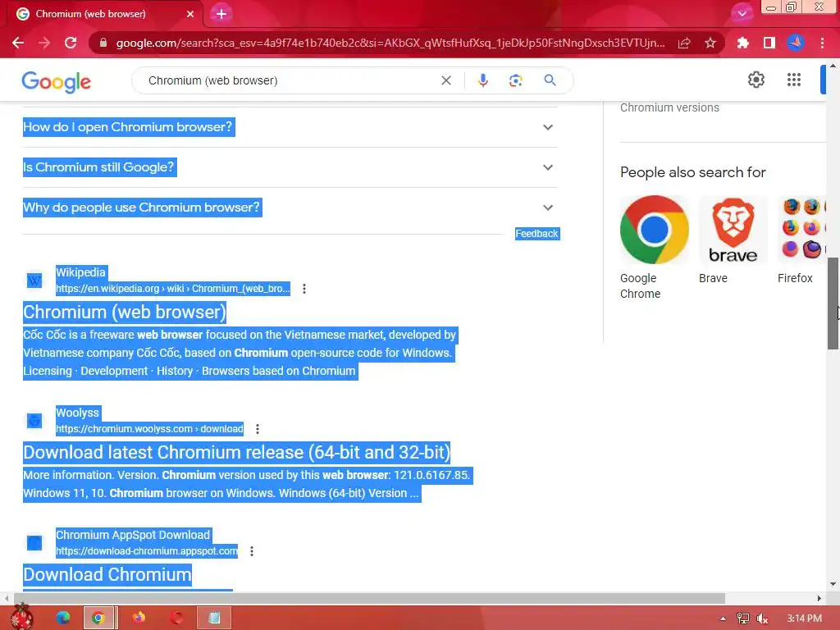Click the Wikipedia site favicon
Screen dimensions: 840x630
34,281
